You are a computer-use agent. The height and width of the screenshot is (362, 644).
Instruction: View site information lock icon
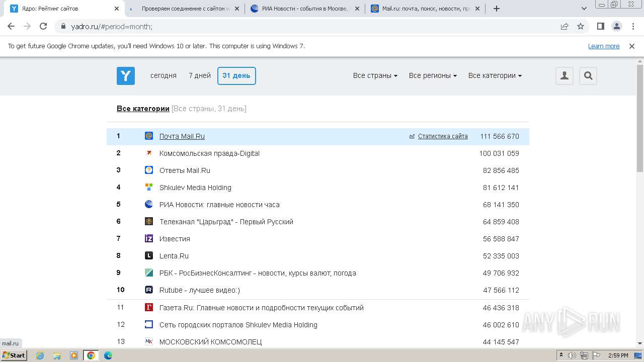[x=63, y=26]
